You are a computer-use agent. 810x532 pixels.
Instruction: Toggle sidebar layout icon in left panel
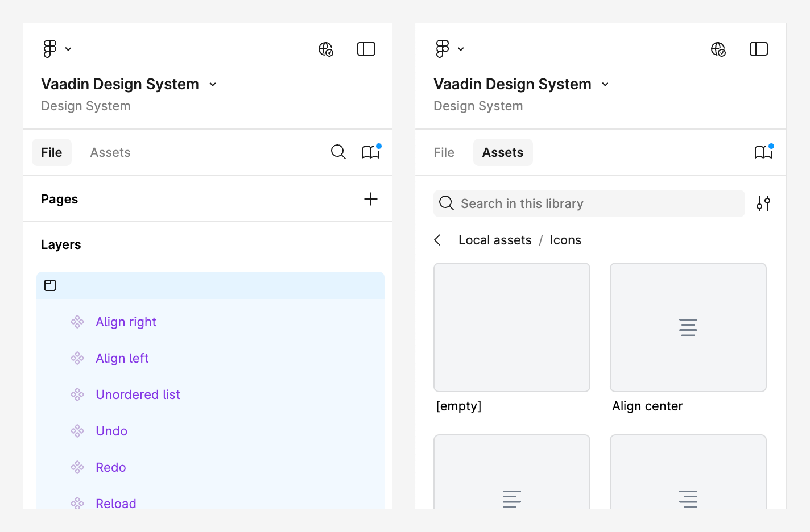coord(366,49)
